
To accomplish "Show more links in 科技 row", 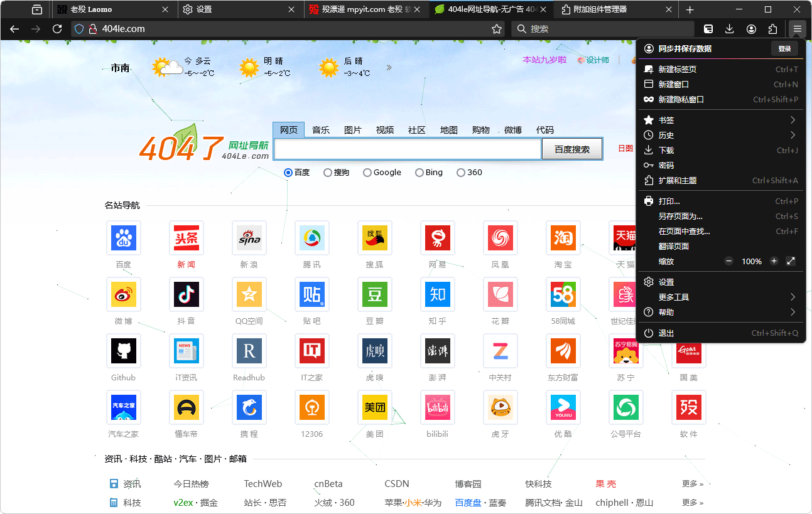I will pos(693,503).
